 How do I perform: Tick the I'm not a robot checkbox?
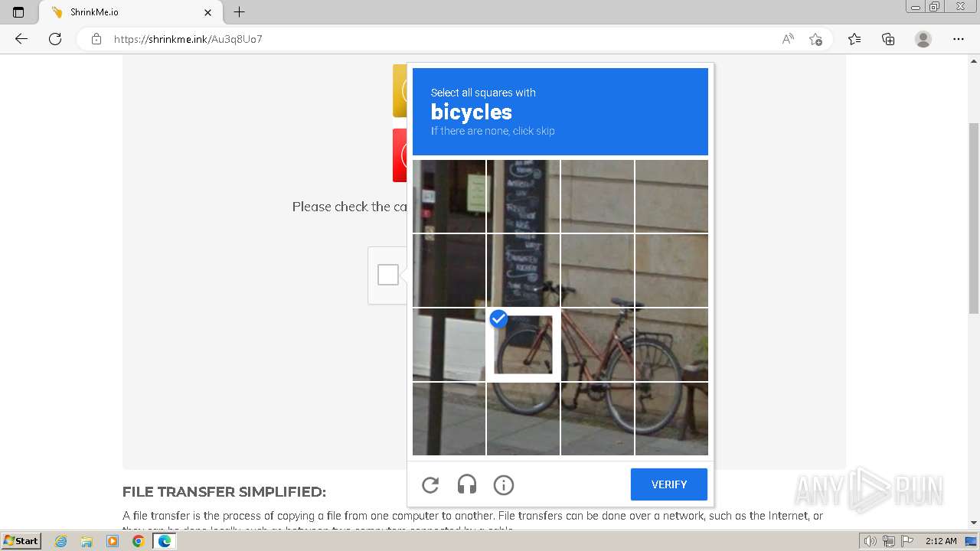pos(388,275)
